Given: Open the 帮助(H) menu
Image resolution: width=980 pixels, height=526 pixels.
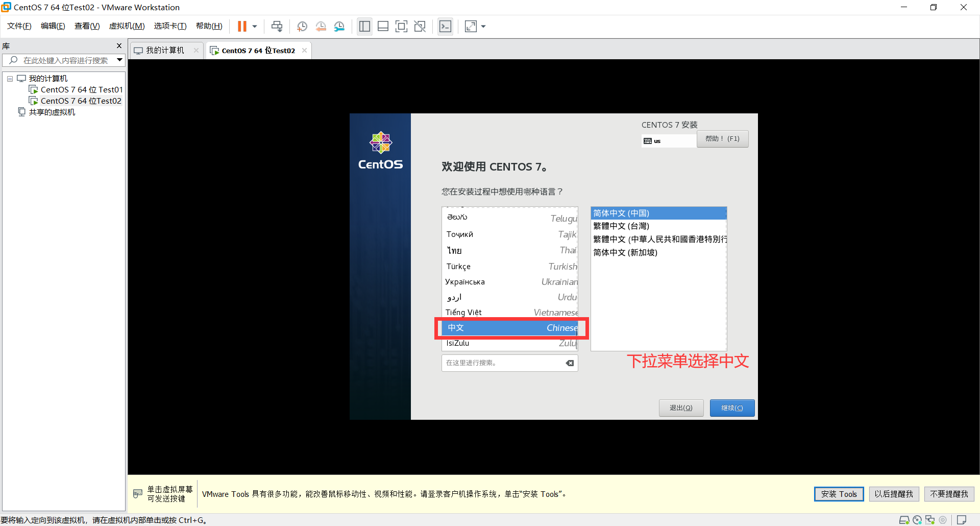Looking at the screenshot, I should coord(209,26).
